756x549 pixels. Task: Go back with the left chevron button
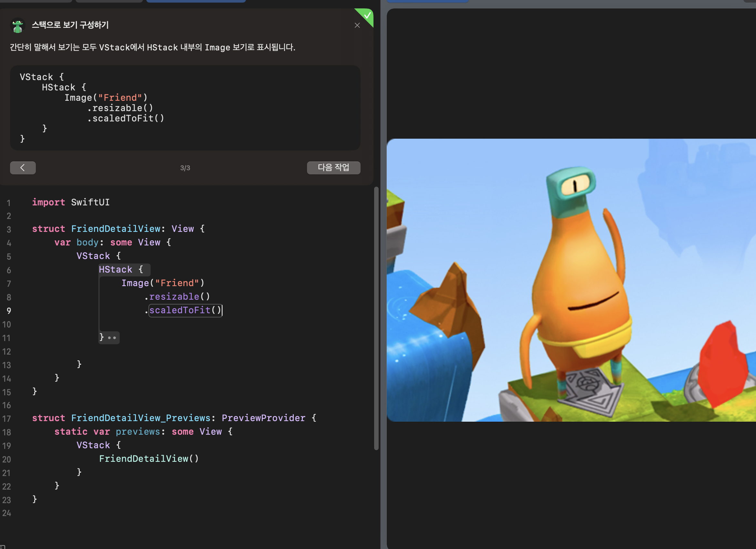click(x=23, y=168)
